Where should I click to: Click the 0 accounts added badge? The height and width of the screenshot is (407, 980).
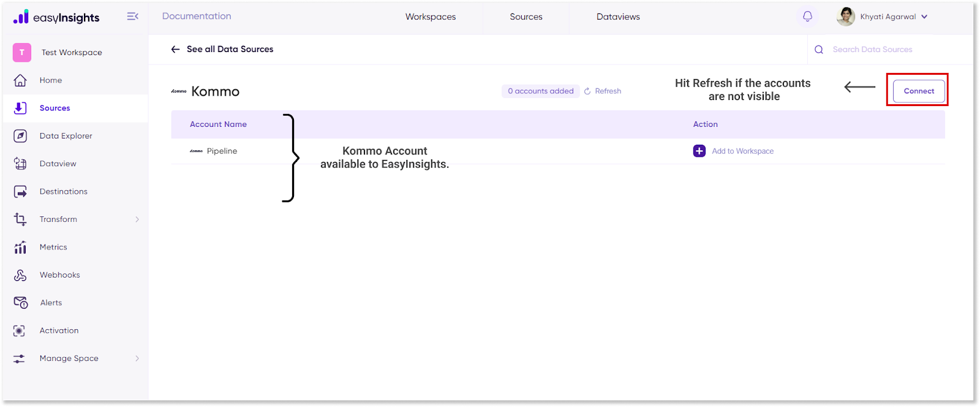pos(540,91)
